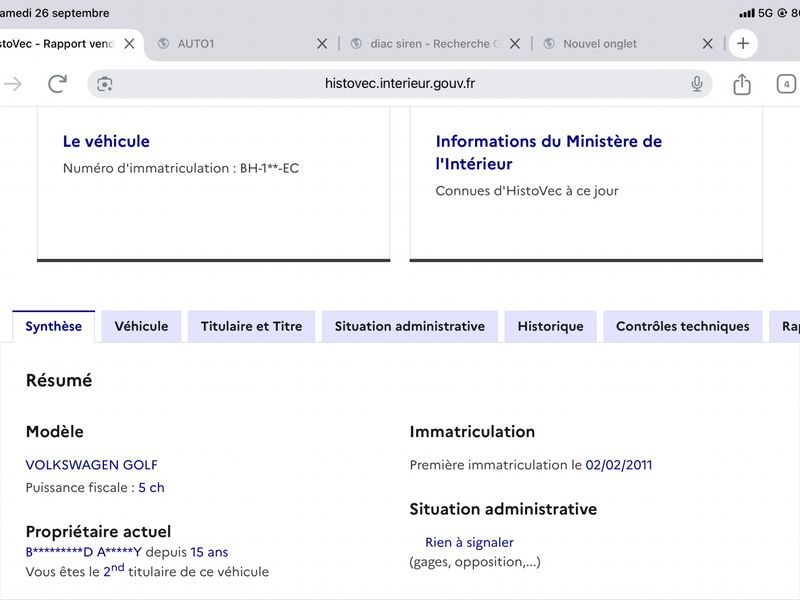
Task: Tap the histovec.interieur.gouv.fr address bar
Action: click(399, 84)
